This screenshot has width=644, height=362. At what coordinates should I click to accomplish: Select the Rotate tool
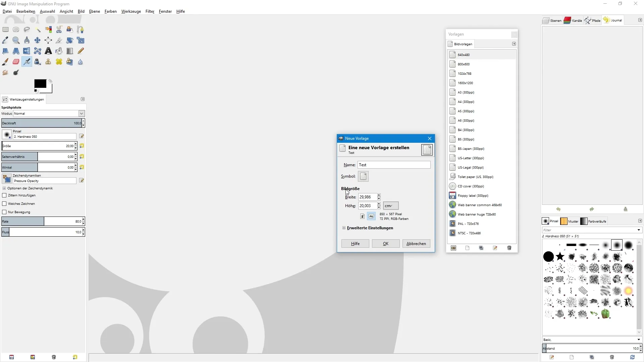pos(70,40)
